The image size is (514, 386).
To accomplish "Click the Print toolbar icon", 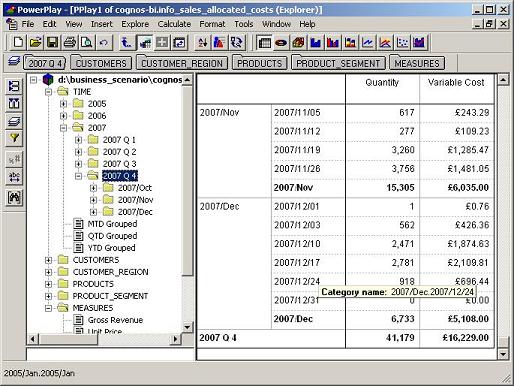I will pos(70,42).
